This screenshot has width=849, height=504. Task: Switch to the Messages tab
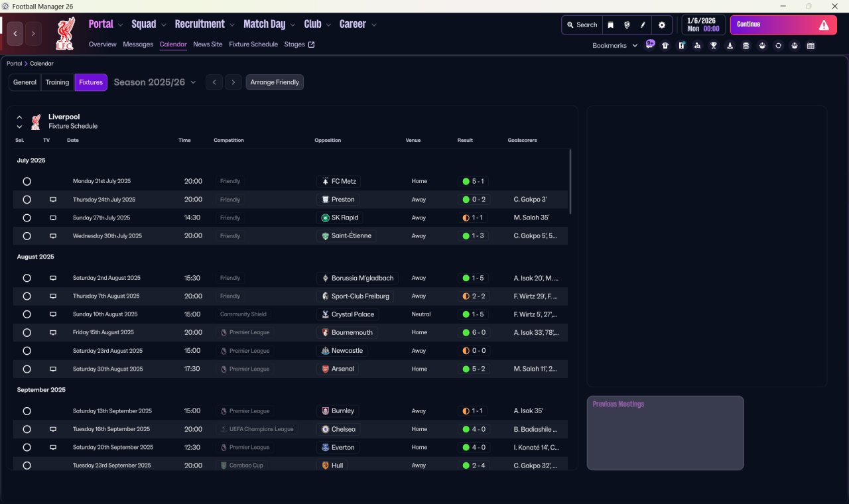[138, 44]
